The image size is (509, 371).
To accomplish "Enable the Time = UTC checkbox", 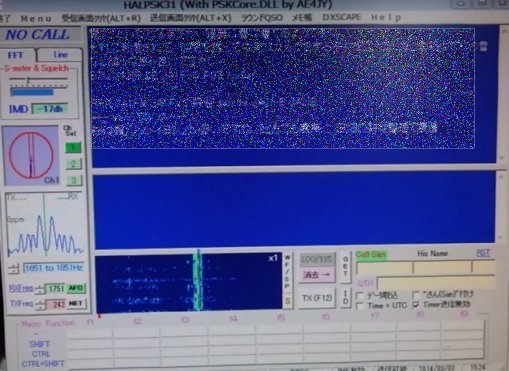I will coord(360,306).
